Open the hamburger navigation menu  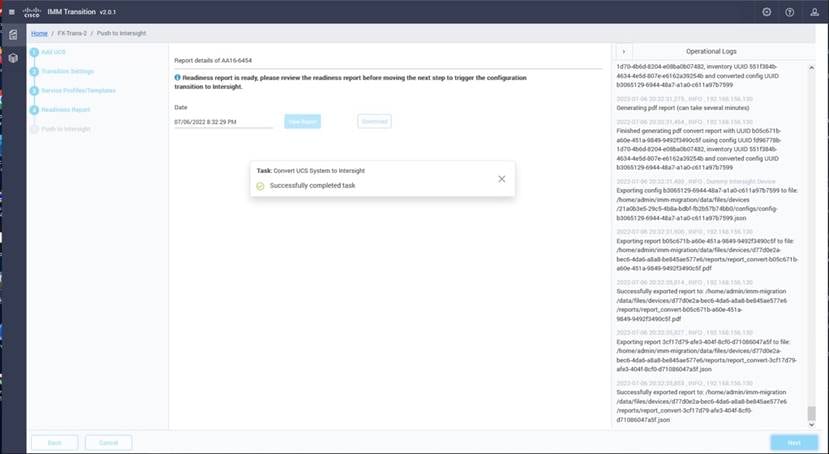click(12, 12)
